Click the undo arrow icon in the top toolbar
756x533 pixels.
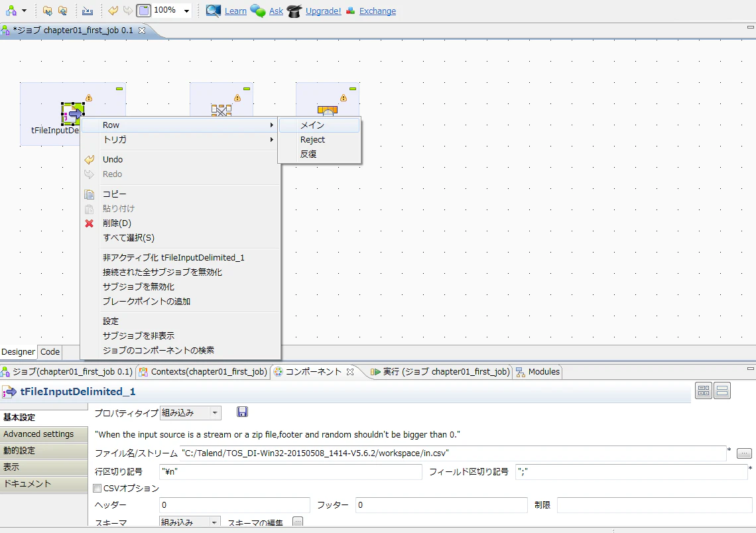(x=113, y=11)
